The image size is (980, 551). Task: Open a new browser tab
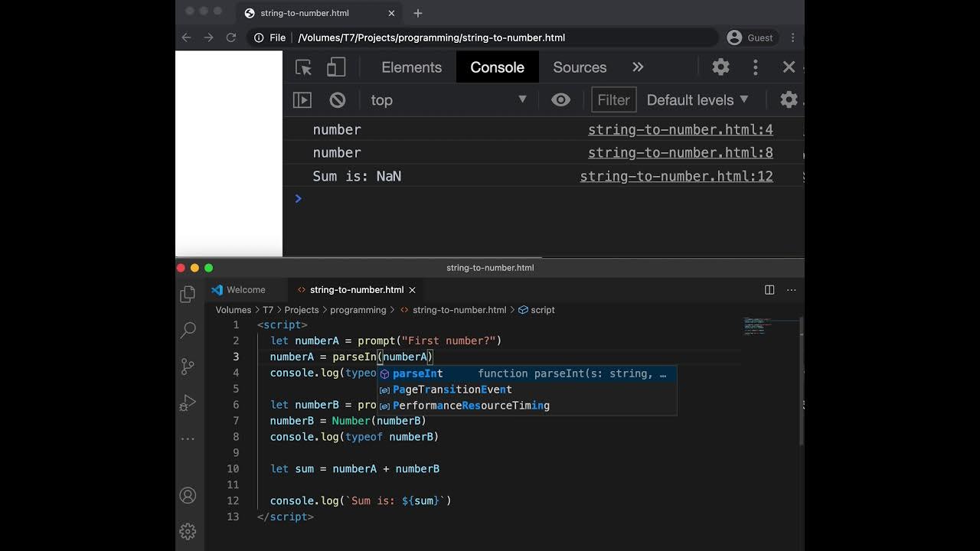coord(417,13)
